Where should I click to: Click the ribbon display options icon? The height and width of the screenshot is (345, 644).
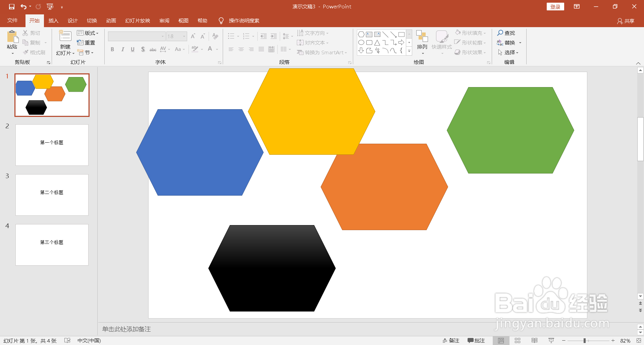(577, 7)
